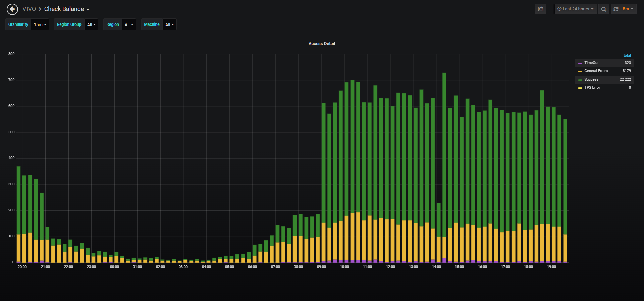Toggle the General Errors series visibility
The height and width of the screenshot is (301, 644).
[596, 71]
